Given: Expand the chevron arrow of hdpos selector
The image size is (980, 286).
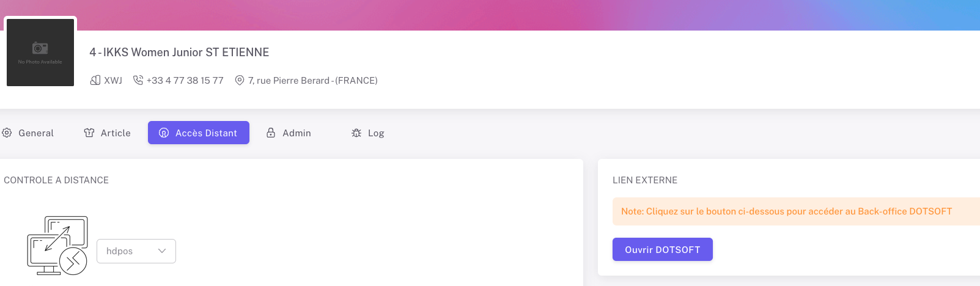Looking at the screenshot, I should pyautogui.click(x=162, y=251).
